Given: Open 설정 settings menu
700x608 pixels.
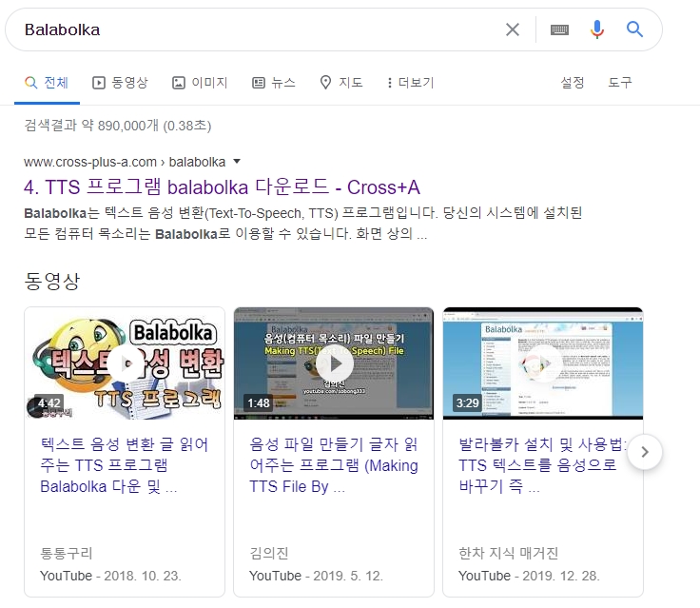Looking at the screenshot, I should (572, 83).
